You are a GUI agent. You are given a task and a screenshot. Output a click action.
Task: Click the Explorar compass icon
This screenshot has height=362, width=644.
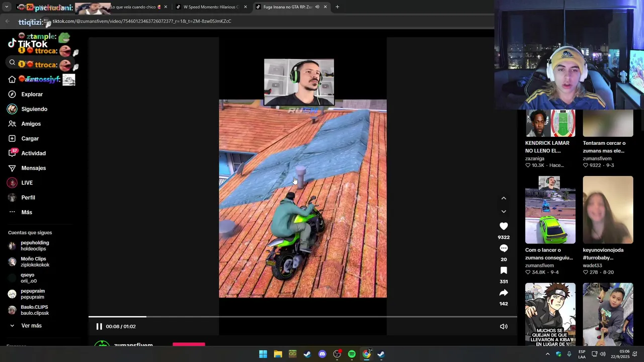point(12,95)
